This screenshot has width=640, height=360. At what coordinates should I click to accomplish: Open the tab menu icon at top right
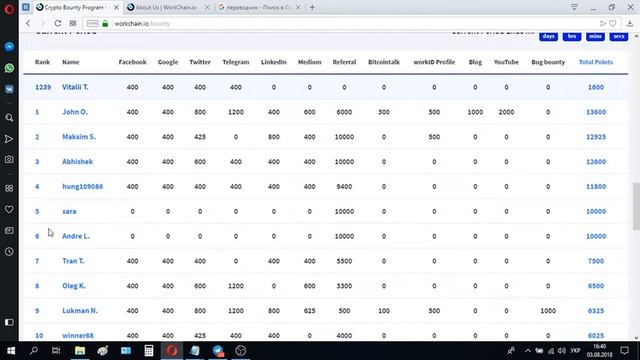[x=574, y=7]
